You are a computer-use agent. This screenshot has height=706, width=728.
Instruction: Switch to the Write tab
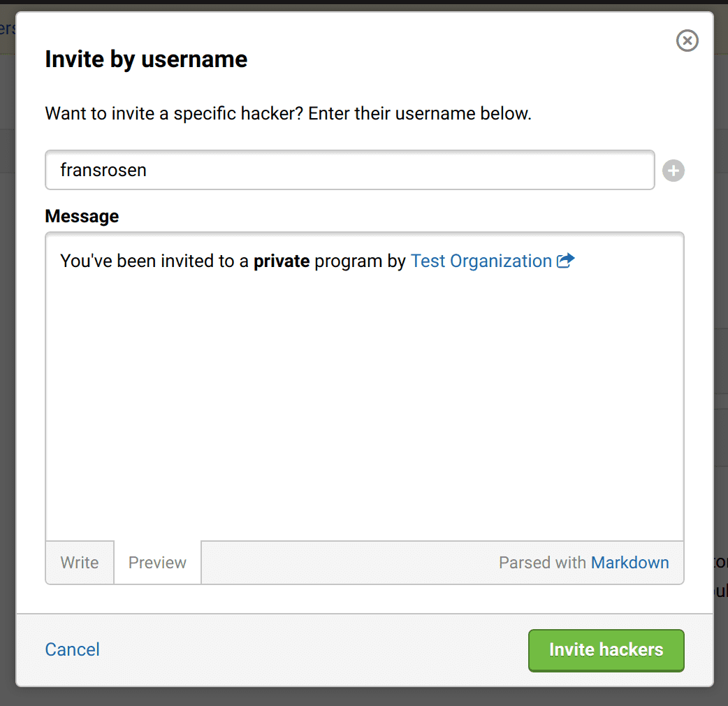click(x=80, y=563)
